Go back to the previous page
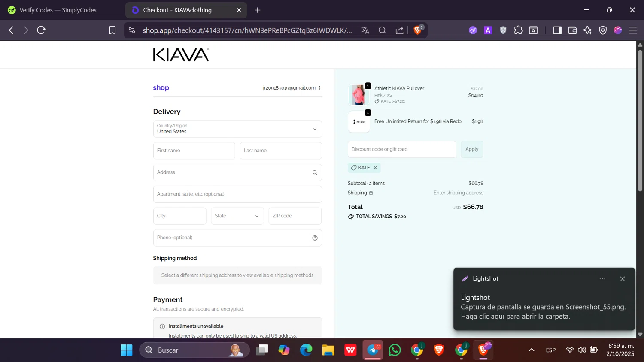644x362 pixels. (11, 30)
